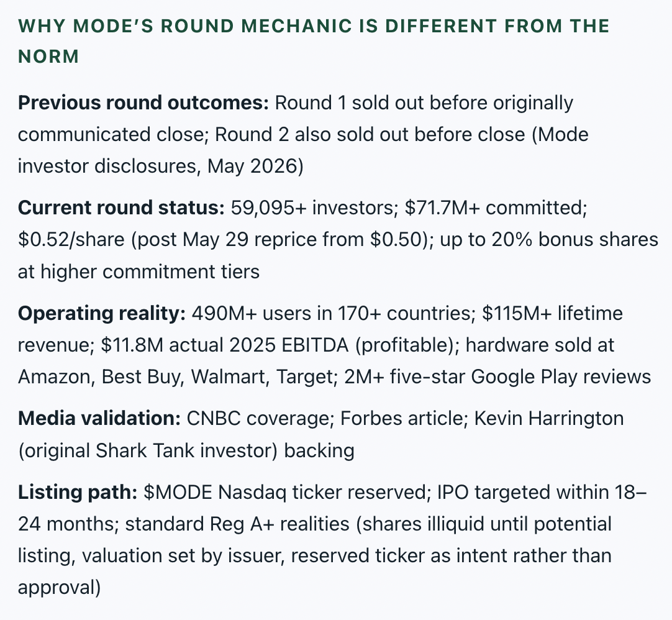Click the 'Media validation:' bold label
The image size is (672, 620).
[x=99, y=419]
